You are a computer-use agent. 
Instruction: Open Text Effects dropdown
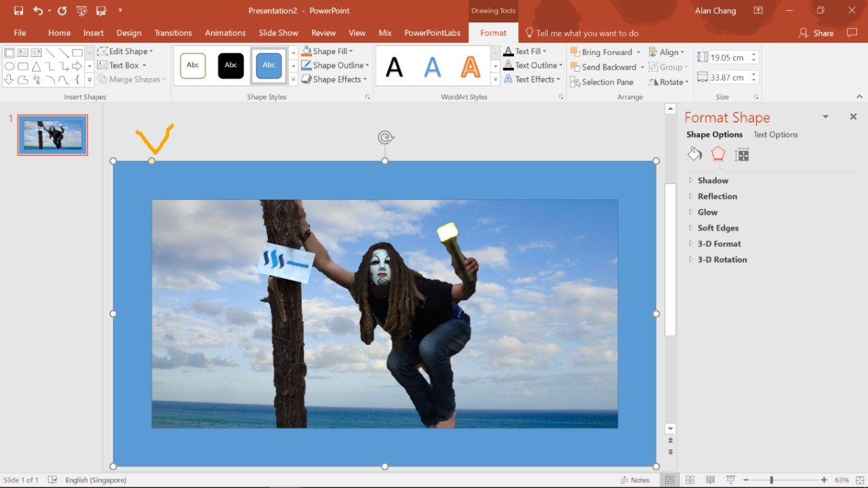point(532,79)
